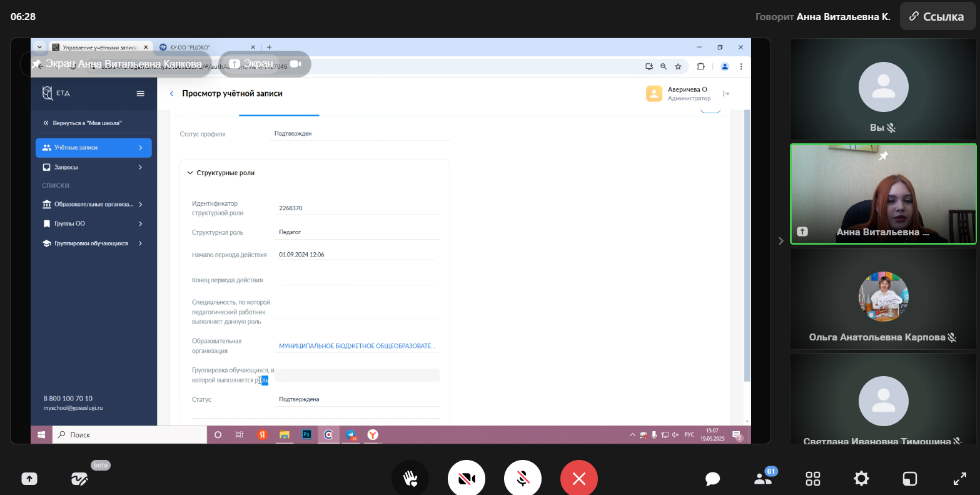Raise hand using the hand icon

tap(410, 479)
